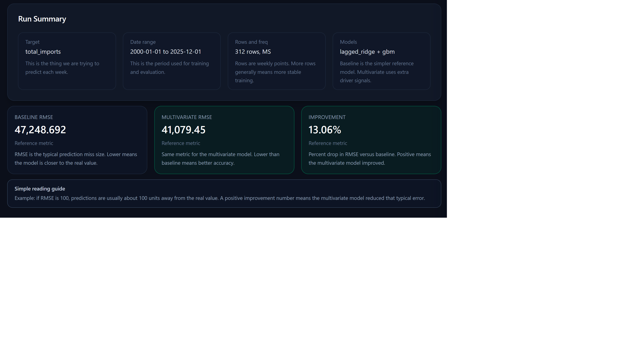Click the 2000-01-01 to 2025-12-01 text
Viewport: 644px width, 348px height.
point(165,52)
